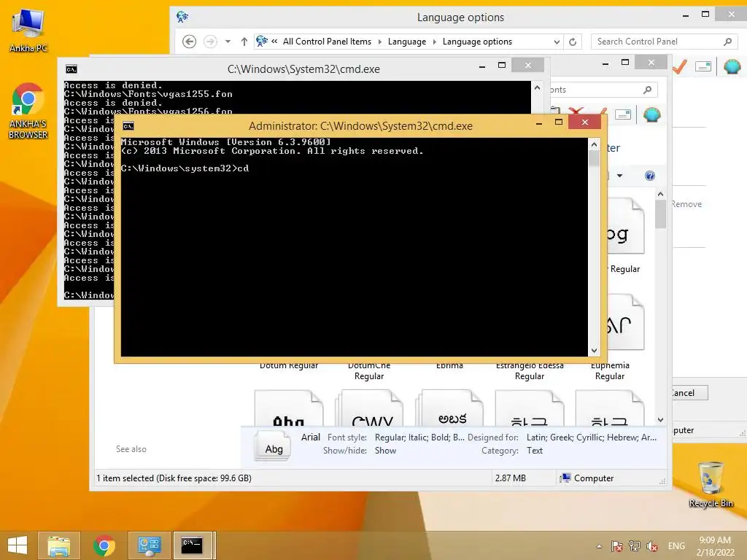The height and width of the screenshot is (560, 747).
Task: Click the Language options window title icon
Action: (x=182, y=17)
